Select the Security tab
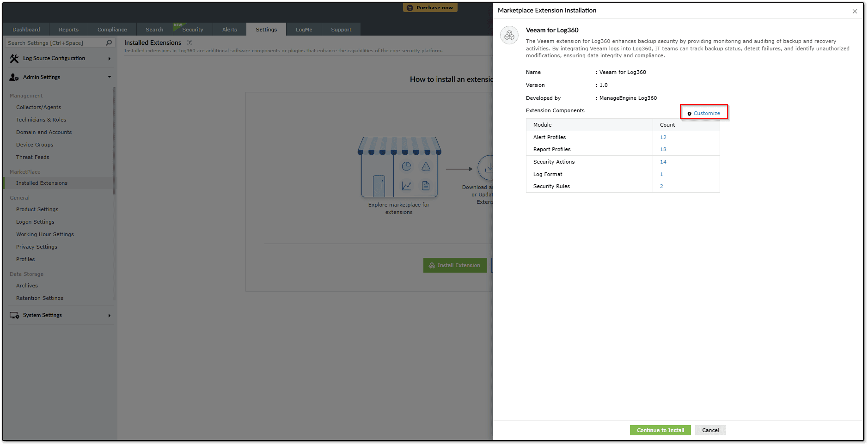Screen dimensions: 868x445 pos(193,30)
